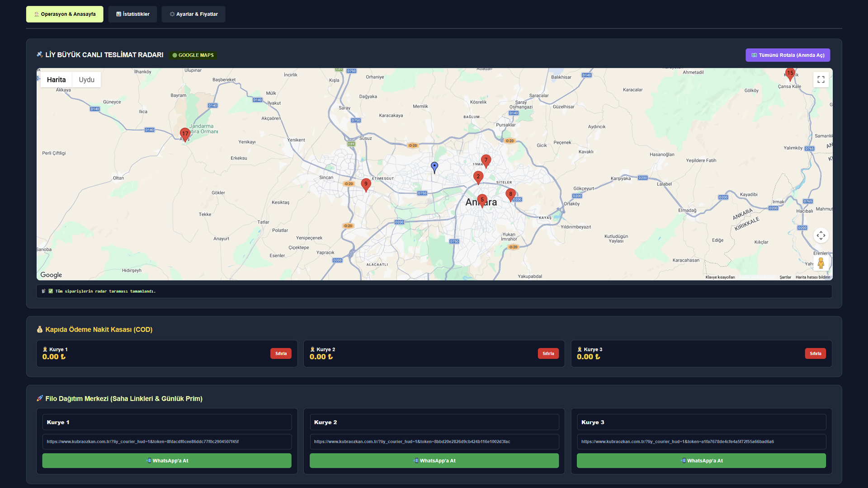Reset Kurye 2 cash with Sıfırla
The height and width of the screenshot is (488, 868).
tap(548, 353)
